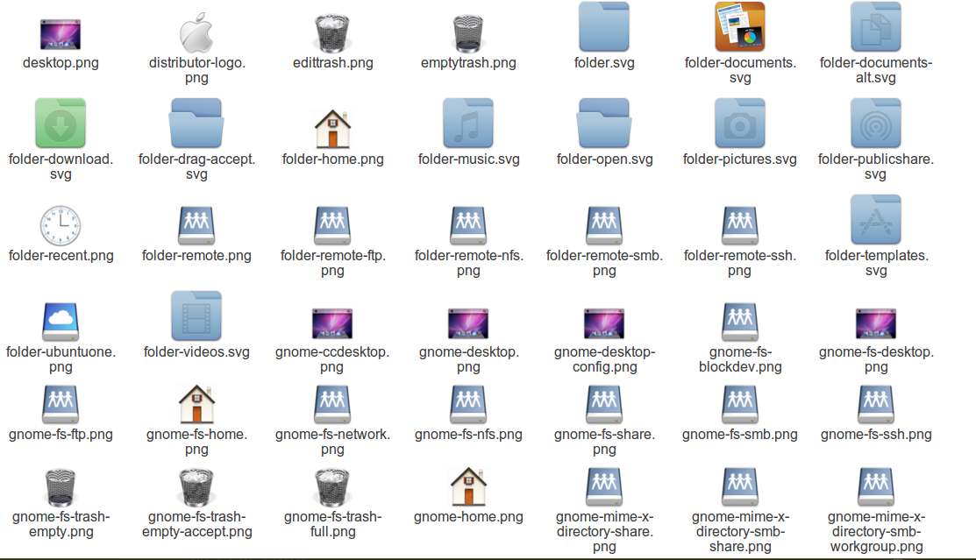976x560 pixels.
Task: Click the gnome-fs-home.png house icon
Action: pos(196,404)
